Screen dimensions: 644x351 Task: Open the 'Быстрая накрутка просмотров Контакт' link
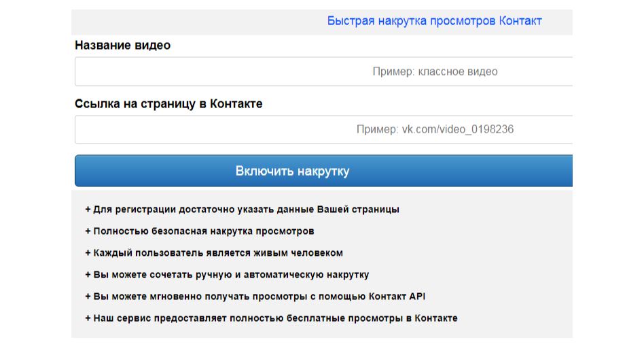click(x=434, y=21)
